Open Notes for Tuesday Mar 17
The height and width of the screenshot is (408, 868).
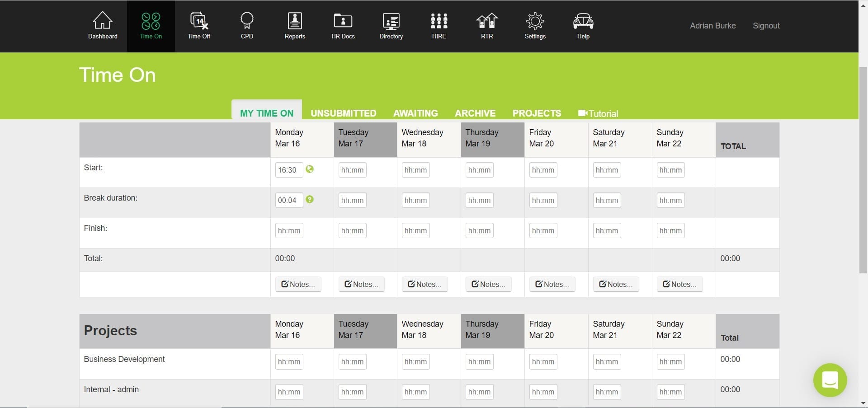[362, 284]
